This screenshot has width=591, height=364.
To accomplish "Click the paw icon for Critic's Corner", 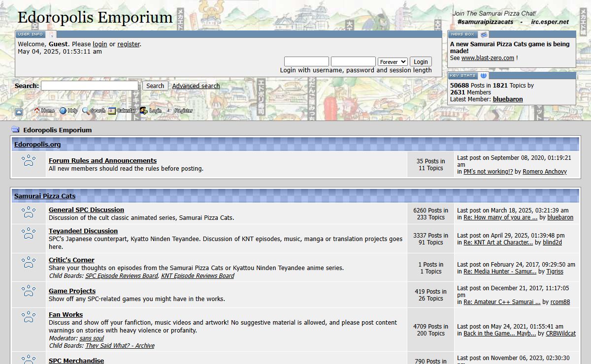I will point(29,262).
